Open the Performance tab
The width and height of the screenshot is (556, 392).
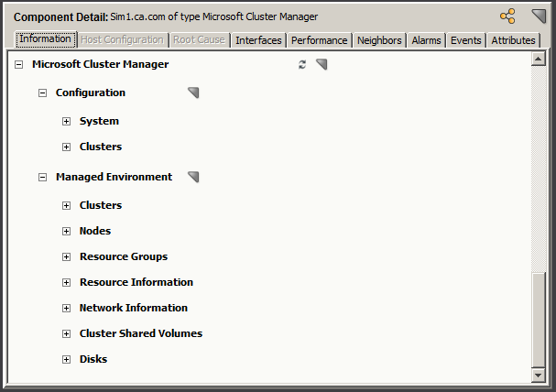[319, 40]
